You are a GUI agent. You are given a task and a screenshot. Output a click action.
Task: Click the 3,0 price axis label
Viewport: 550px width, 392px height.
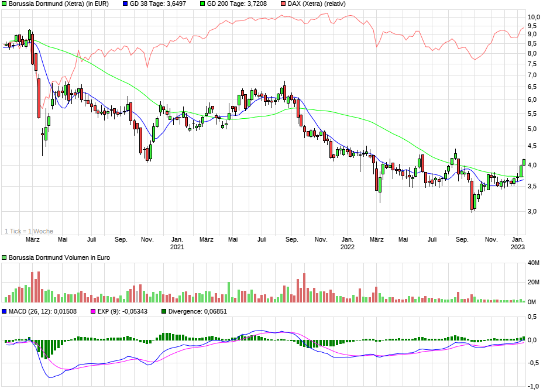click(532, 211)
